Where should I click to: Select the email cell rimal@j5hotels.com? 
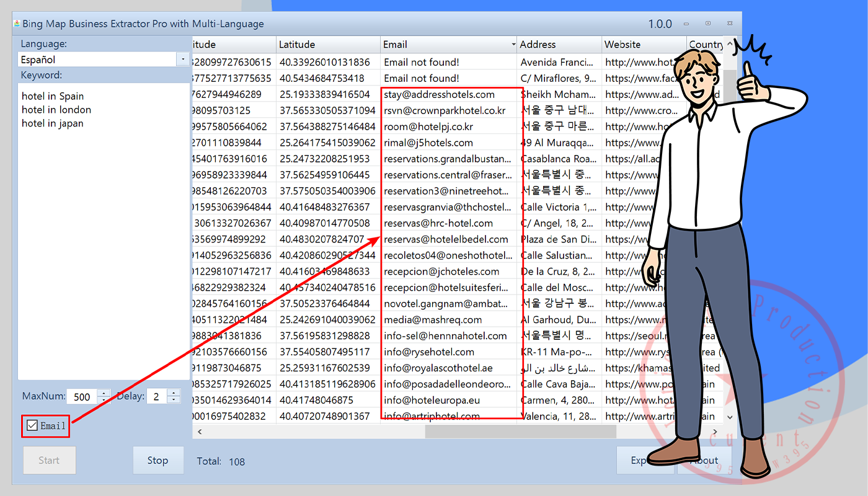(449, 143)
